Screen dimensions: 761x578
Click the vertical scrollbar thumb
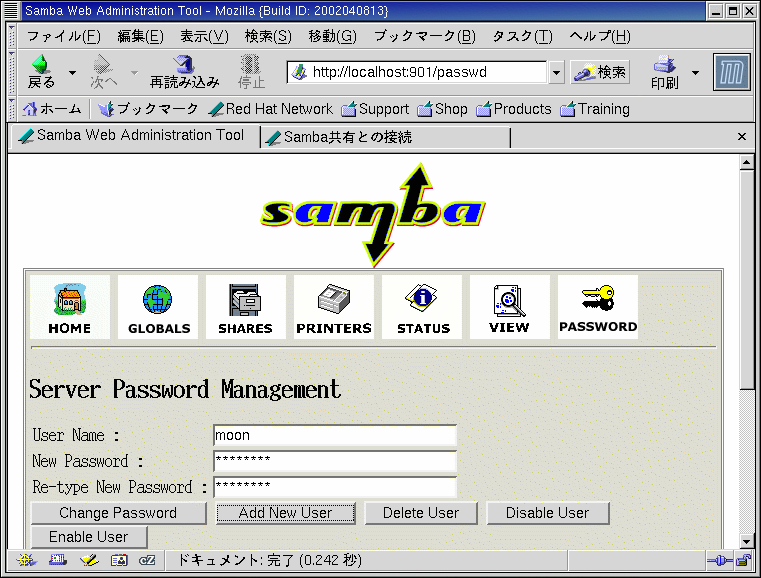point(746,279)
